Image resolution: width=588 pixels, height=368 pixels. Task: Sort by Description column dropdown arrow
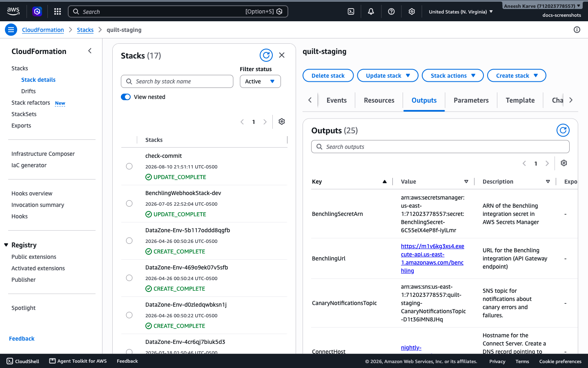pyautogui.click(x=548, y=182)
